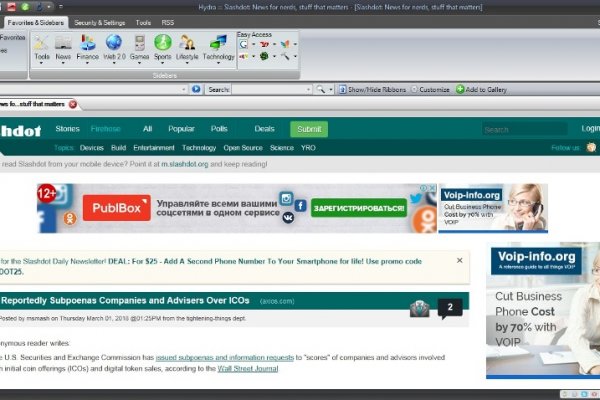The width and height of the screenshot is (600, 400).
Task: Click the green round icon in title bar
Action: pyautogui.click(x=25, y=7)
